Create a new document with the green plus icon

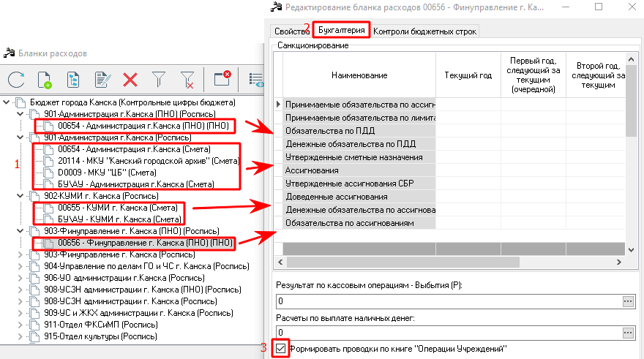(x=45, y=79)
